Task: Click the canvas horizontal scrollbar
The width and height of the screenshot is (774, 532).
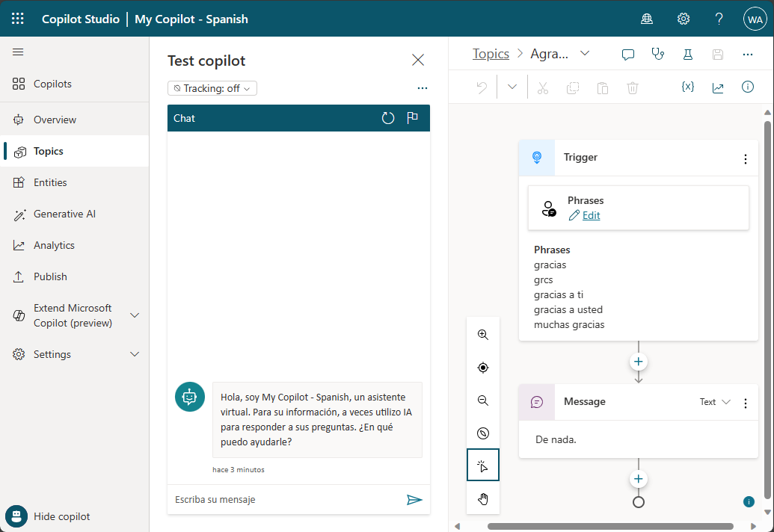Action: pyautogui.click(x=610, y=526)
